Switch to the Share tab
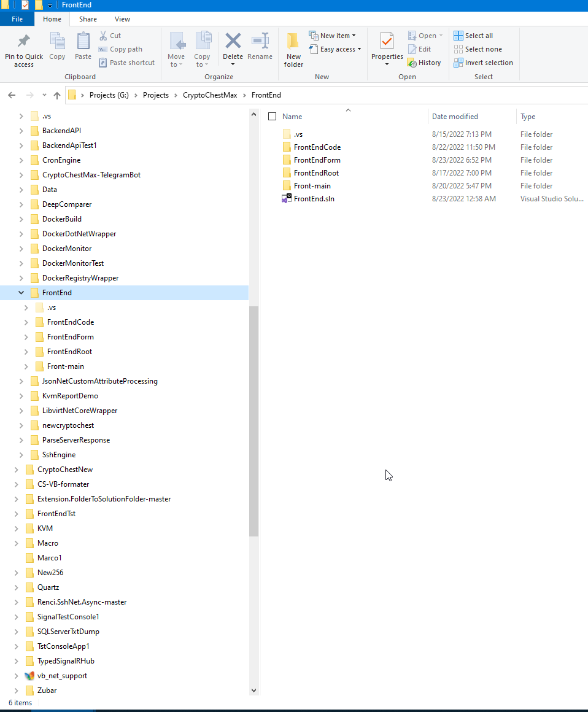588x712 pixels. click(88, 19)
